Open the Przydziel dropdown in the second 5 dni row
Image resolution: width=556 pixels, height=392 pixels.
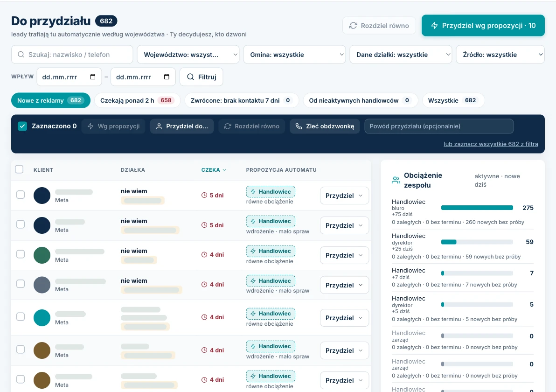(344, 225)
